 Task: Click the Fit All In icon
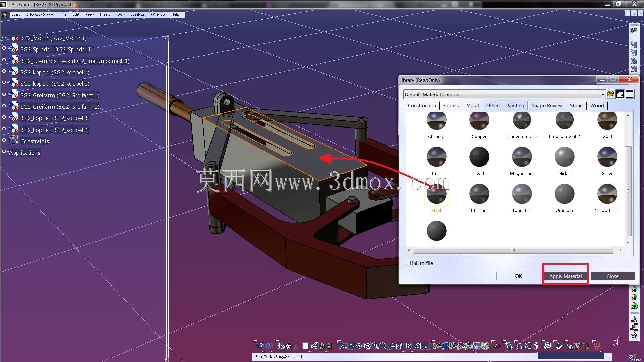coord(351,346)
